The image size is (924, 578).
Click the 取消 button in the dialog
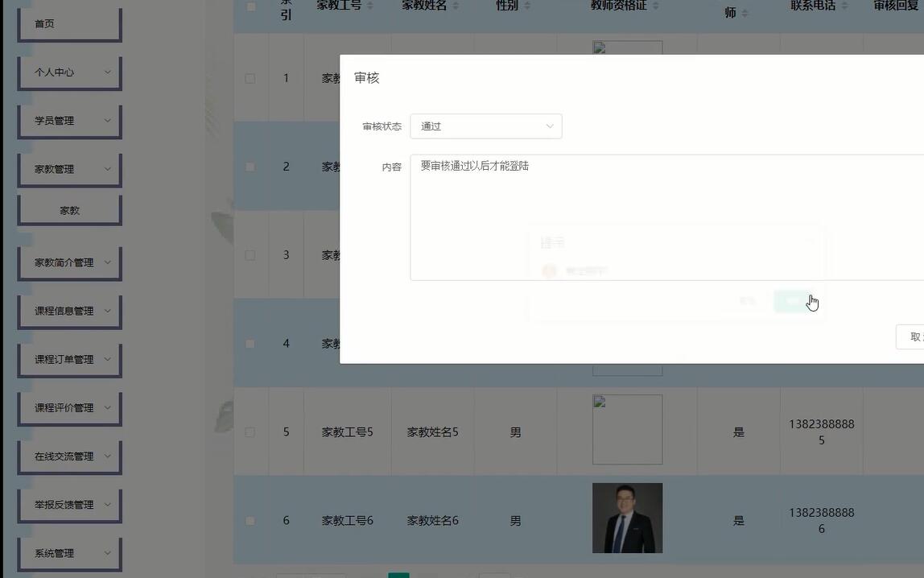coord(912,336)
